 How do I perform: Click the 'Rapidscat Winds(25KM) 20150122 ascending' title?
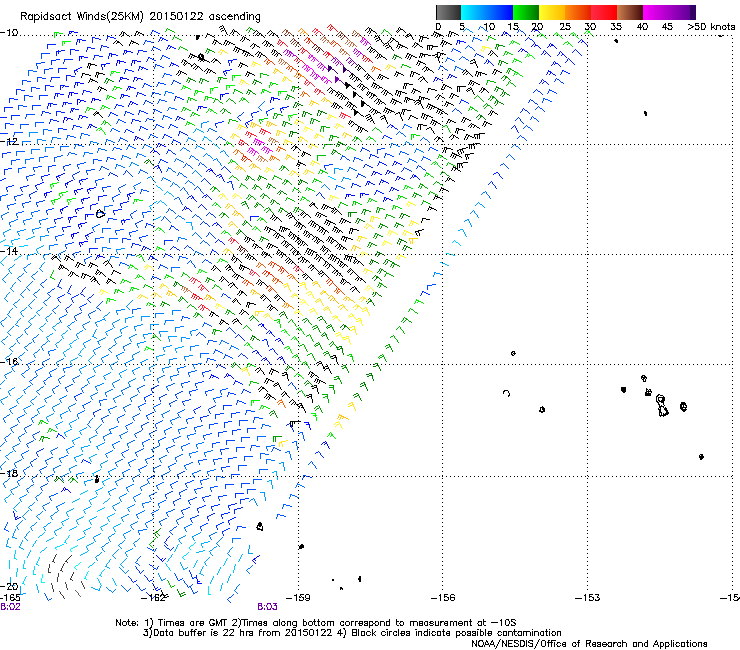coord(140,17)
